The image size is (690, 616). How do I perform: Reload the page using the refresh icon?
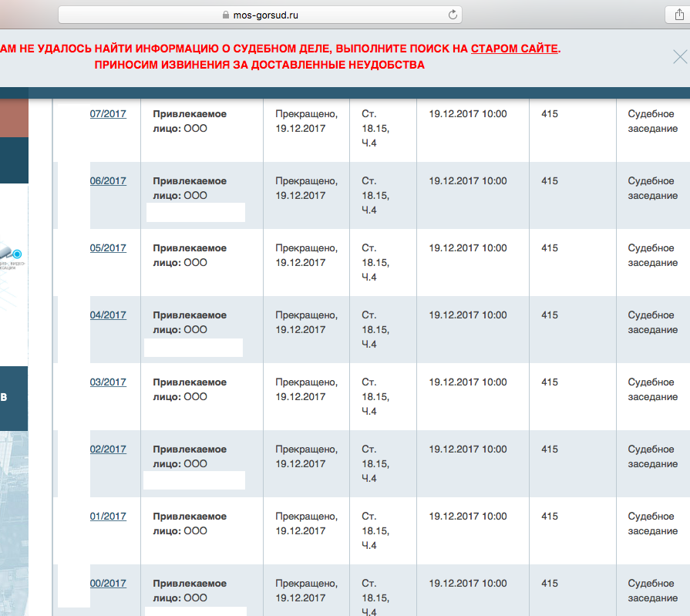(x=453, y=14)
